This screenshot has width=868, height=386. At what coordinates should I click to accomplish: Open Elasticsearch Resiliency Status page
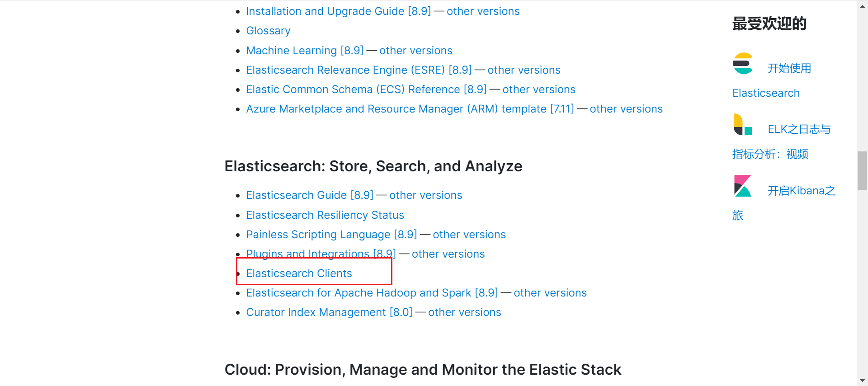(x=325, y=215)
